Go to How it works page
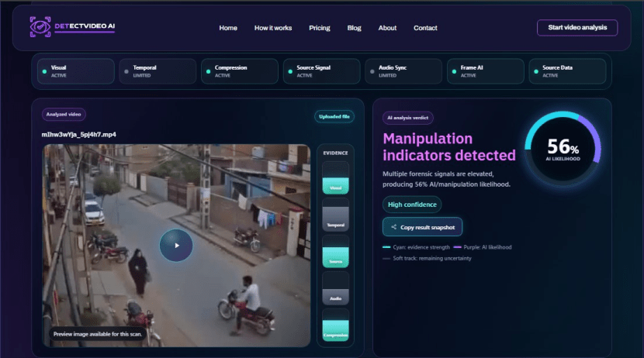644x358 pixels. click(x=273, y=28)
